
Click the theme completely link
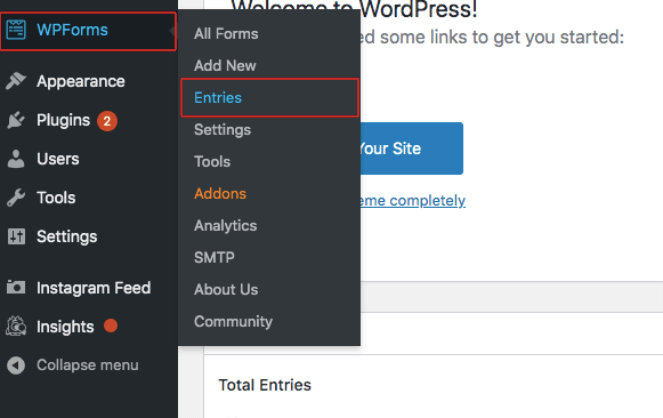[x=412, y=200]
